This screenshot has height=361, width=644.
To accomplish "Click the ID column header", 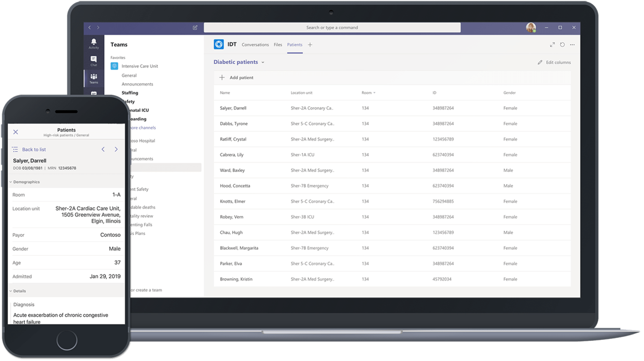I will pos(434,93).
